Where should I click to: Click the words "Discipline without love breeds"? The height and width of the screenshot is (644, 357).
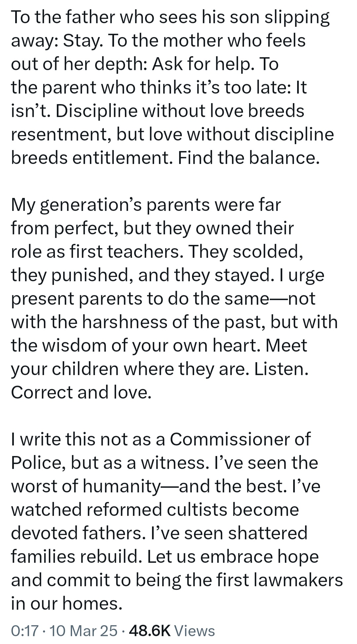[x=179, y=111]
